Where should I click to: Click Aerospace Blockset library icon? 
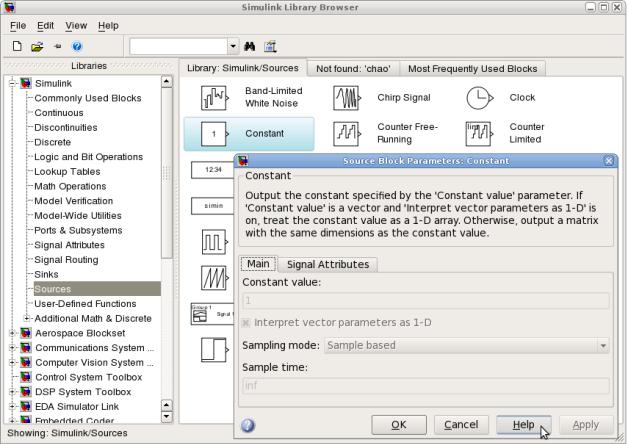[26, 333]
